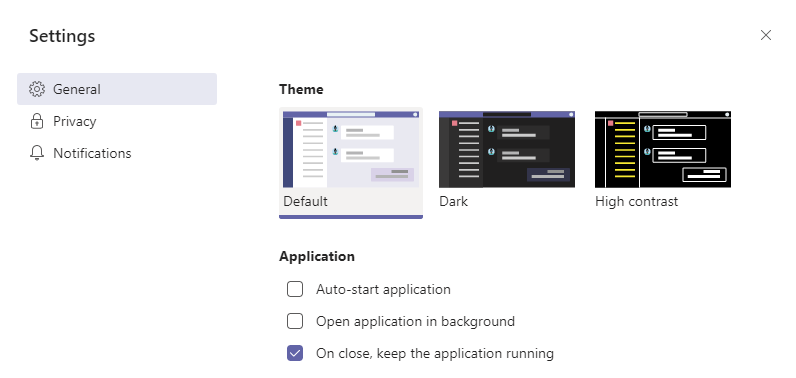The height and width of the screenshot is (378, 796).
Task: Close the Settings dialog
Action: click(766, 35)
